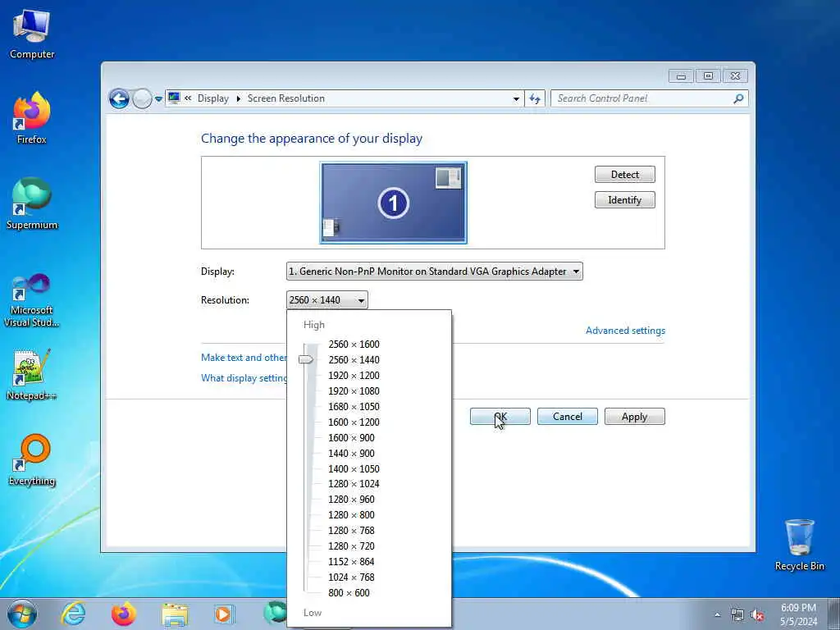
Task: Open the Windows Start menu orb
Action: click(x=22, y=614)
